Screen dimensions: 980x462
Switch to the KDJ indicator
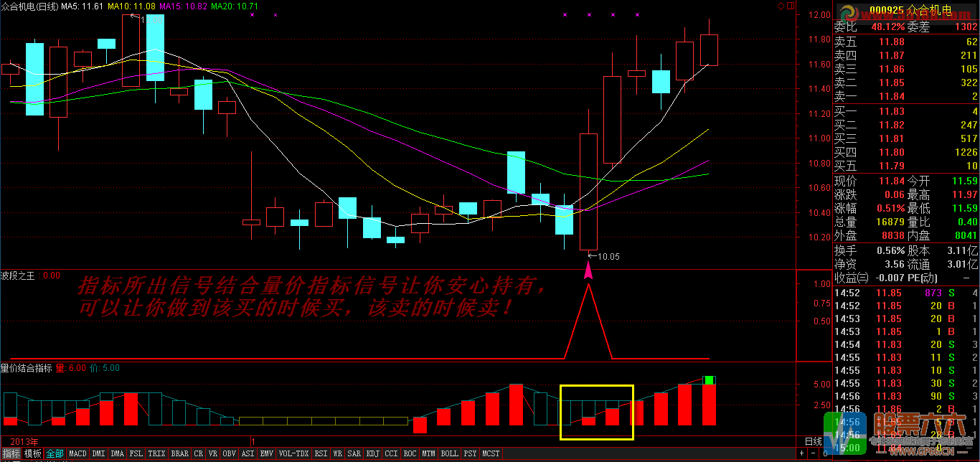pyautogui.click(x=372, y=454)
